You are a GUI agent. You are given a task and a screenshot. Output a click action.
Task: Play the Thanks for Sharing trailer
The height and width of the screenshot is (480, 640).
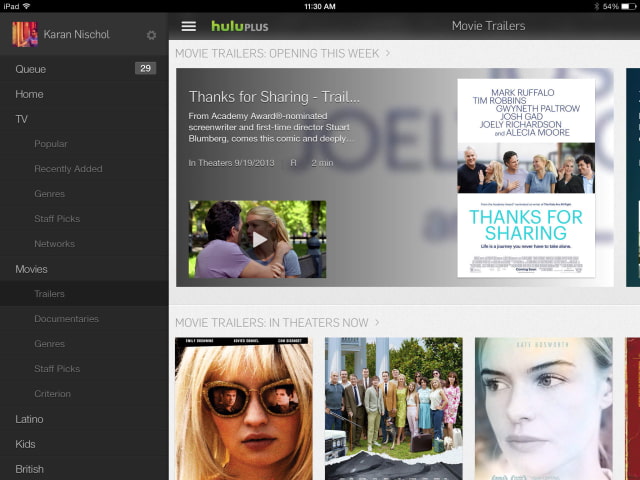[x=258, y=239]
